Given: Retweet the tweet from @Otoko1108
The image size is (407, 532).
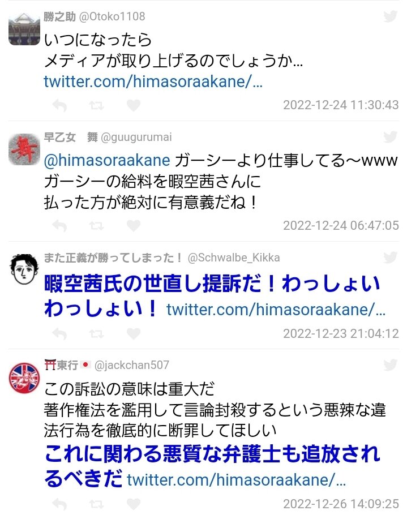Looking at the screenshot, I should (96, 106).
